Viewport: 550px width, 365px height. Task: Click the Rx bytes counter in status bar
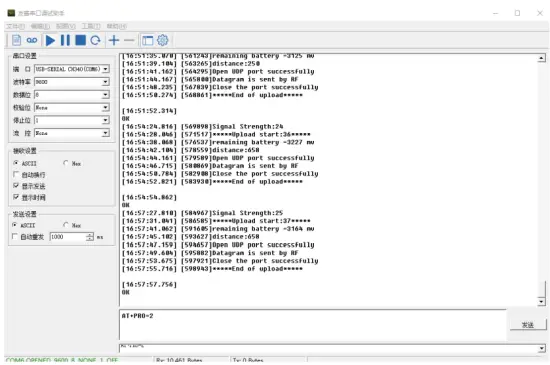(x=179, y=360)
